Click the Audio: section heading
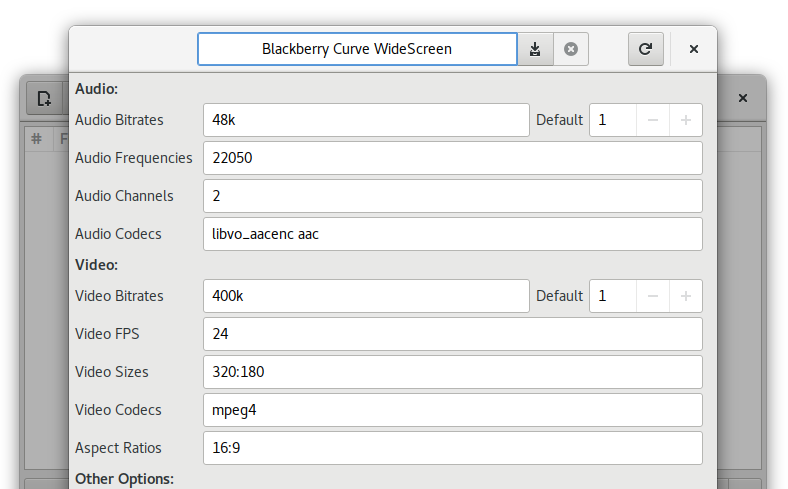The height and width of the screenshot is (489, 788). coord(96,89)
